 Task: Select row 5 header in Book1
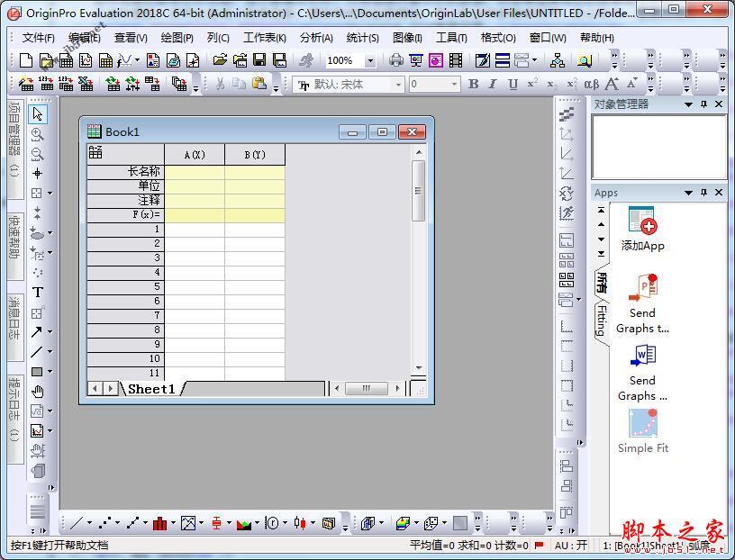[x=125, y=287]
